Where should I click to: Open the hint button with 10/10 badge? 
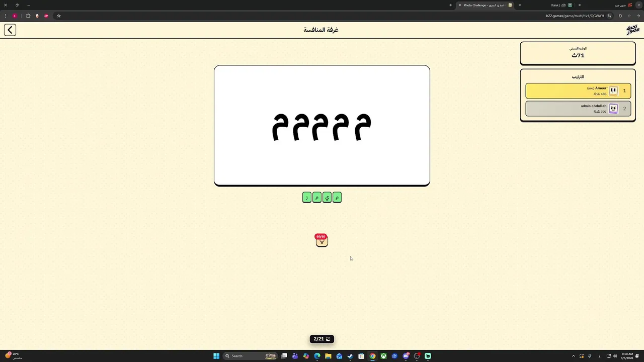point(321,241)
